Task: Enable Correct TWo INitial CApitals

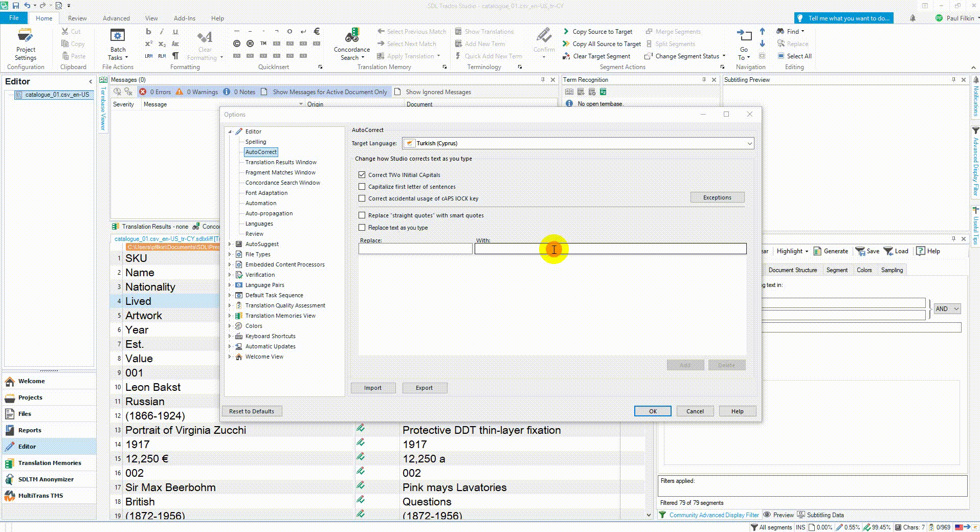Action: [x=362, y=174]
